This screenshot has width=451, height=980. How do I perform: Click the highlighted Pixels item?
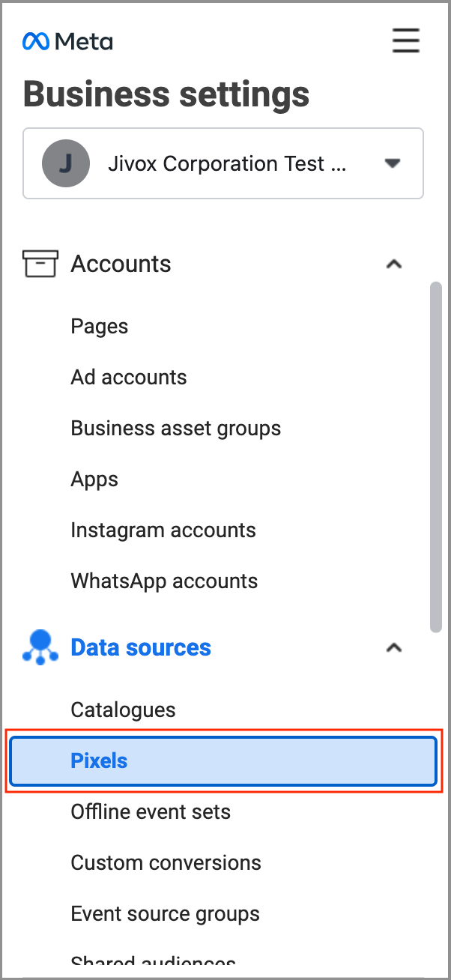[x=223, y=761]
